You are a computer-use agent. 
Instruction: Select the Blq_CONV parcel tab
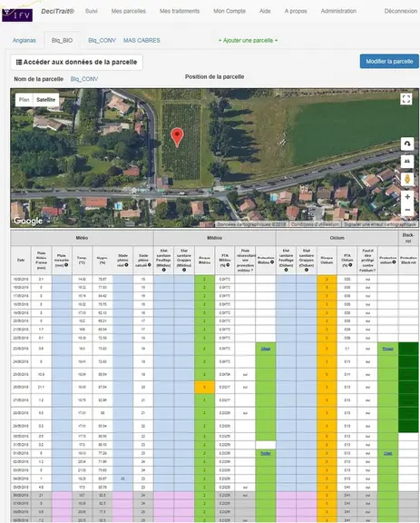pyautogui.click(x=102, y=40)
